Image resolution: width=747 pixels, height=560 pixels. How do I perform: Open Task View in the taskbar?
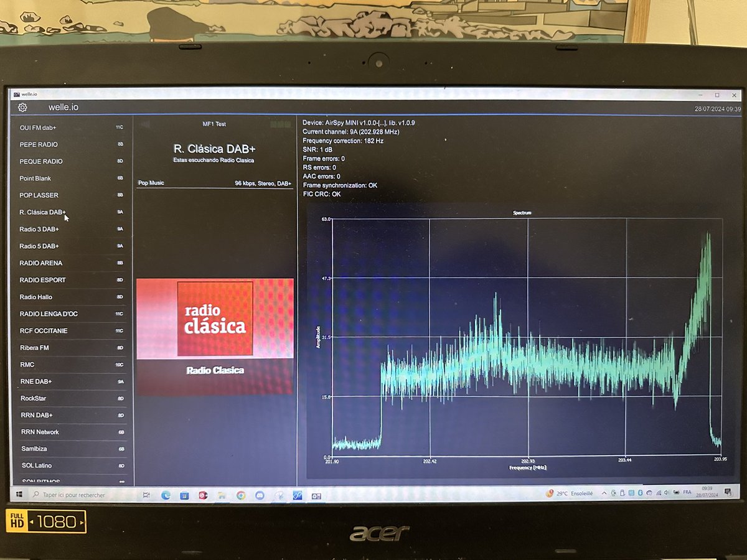146,495
